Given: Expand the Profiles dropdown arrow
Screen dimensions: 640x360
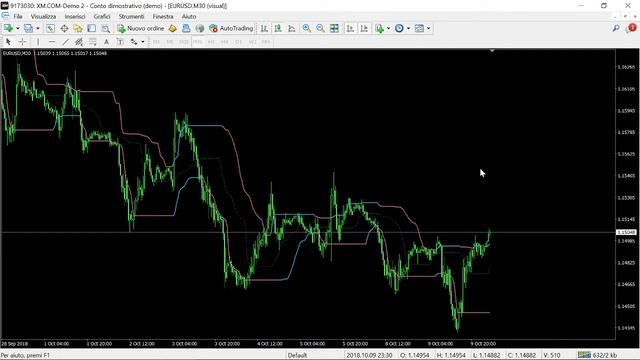Looking at the screenshot, I should (x=38, y=28).
